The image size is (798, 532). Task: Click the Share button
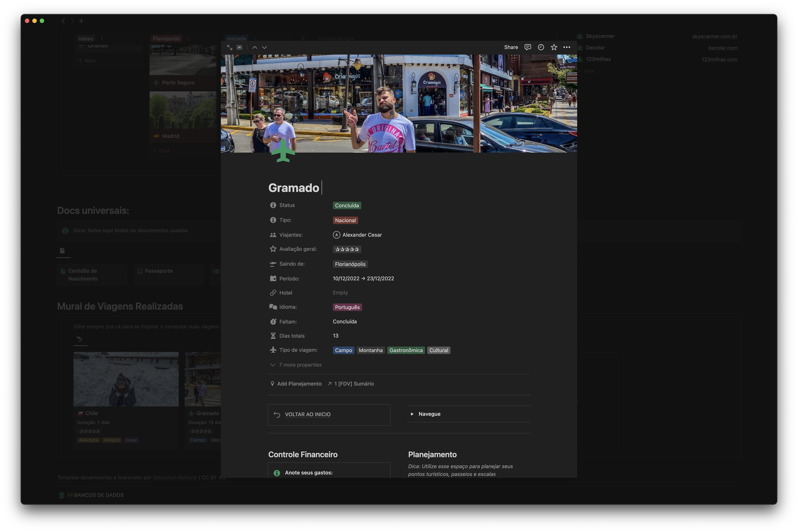coord(511,47)
